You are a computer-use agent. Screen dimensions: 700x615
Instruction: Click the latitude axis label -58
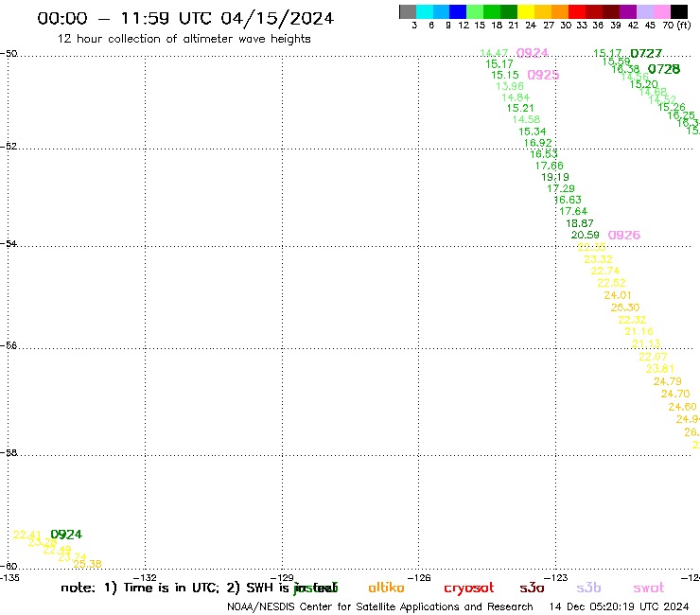tap(9, 453)
